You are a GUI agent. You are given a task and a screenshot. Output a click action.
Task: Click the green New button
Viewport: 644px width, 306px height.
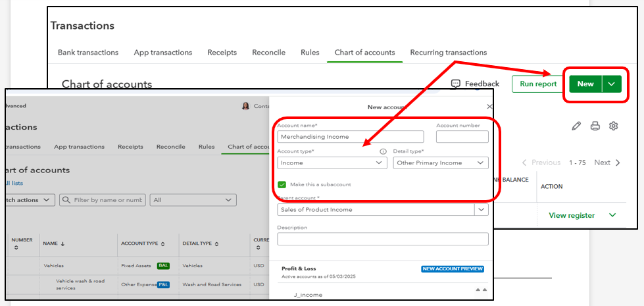point(585,84)
